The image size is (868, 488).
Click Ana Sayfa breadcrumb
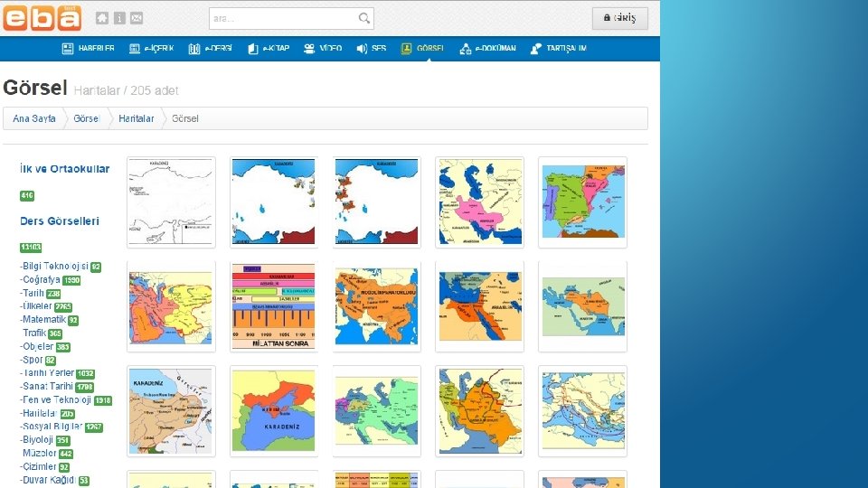[34, 118]
